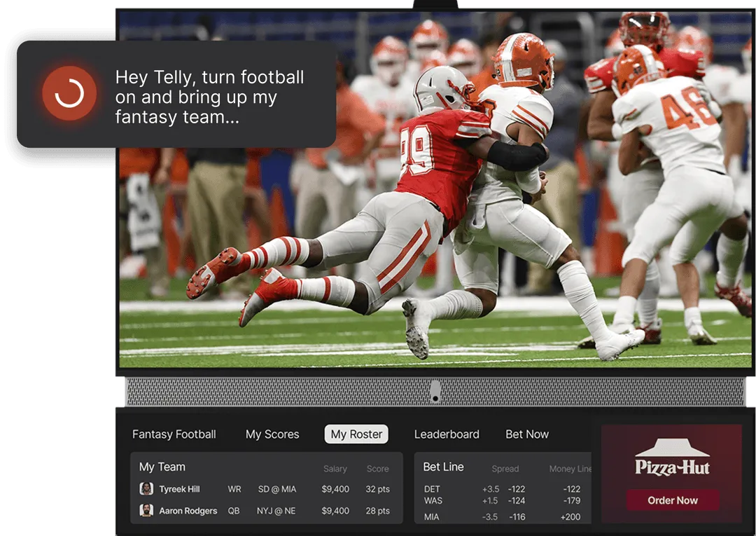The width and height of the screenshot is (756, 536).
Task: Click the voice command text bubble
Action: point(210,97)
